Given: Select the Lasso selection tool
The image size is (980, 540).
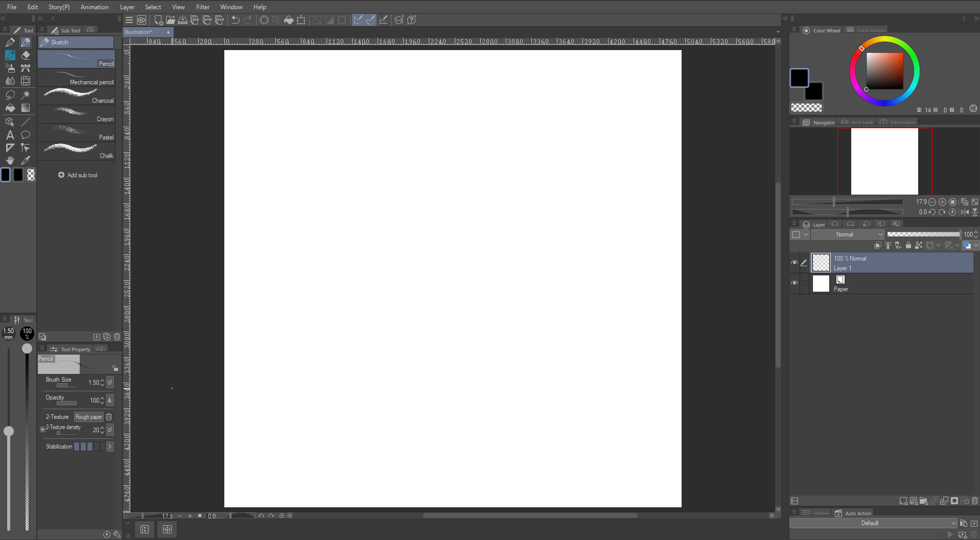Looking at the screenshot, I should (10, 95).
